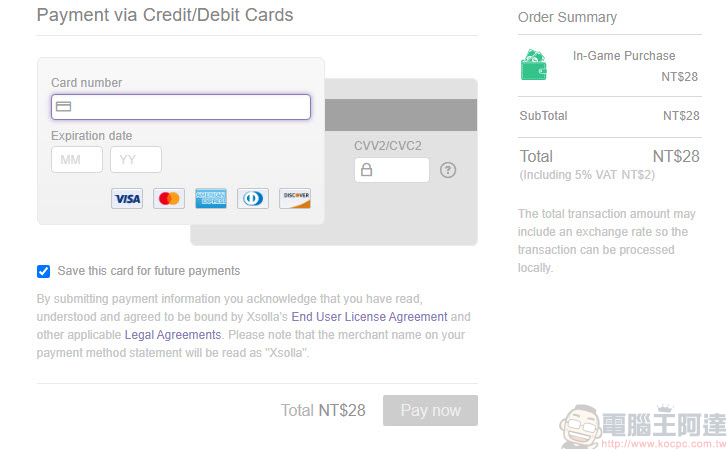Click the Mastercard logo

169,199
